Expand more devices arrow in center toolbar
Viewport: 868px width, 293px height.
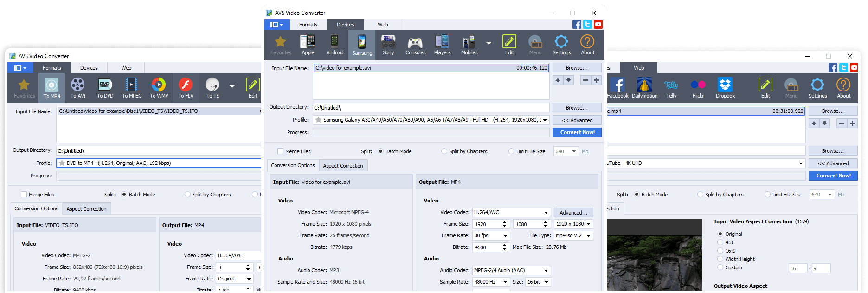[x=489, y=43]
